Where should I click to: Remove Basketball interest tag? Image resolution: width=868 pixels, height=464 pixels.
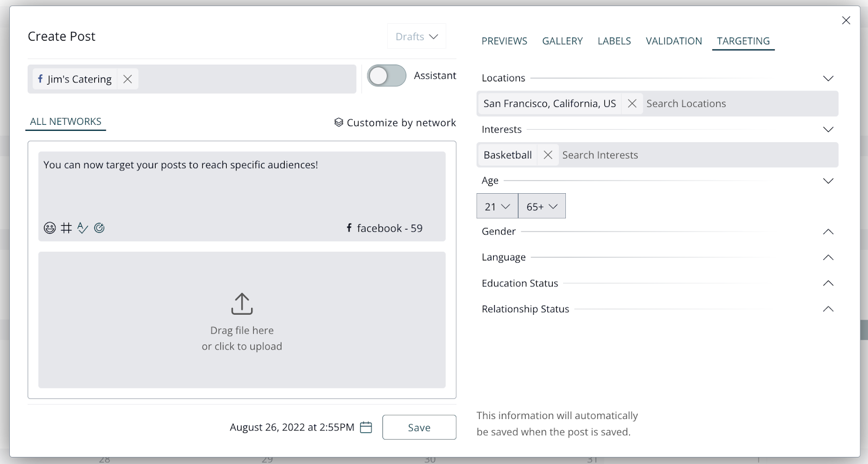548,155
